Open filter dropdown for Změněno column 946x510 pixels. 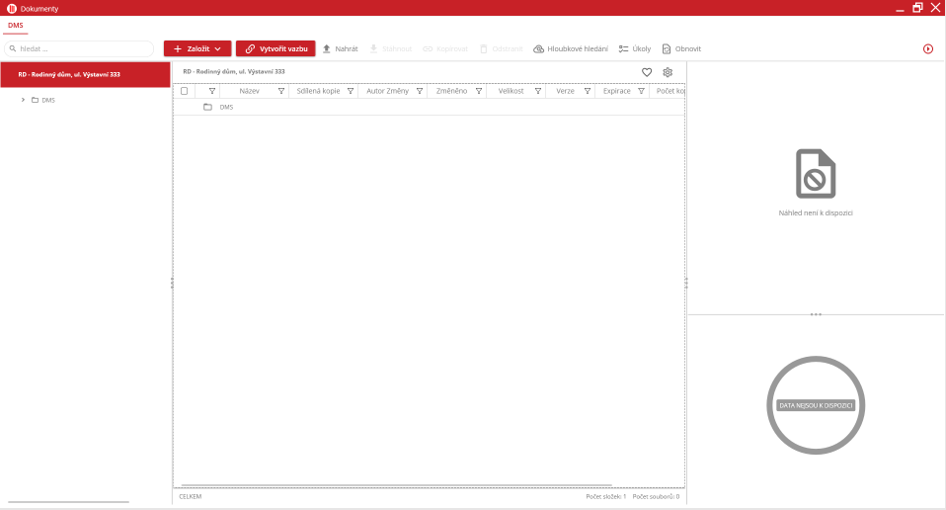[x=479, y=91]
